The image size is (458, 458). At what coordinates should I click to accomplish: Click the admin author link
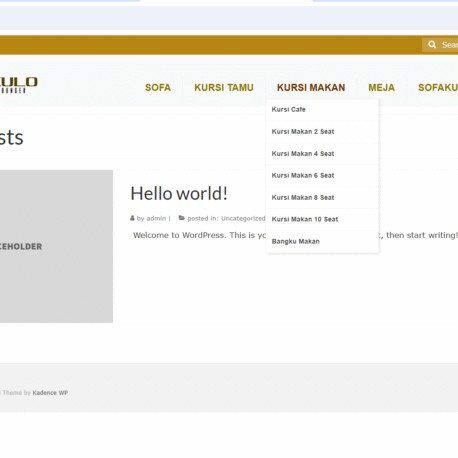tap(156, 218)
